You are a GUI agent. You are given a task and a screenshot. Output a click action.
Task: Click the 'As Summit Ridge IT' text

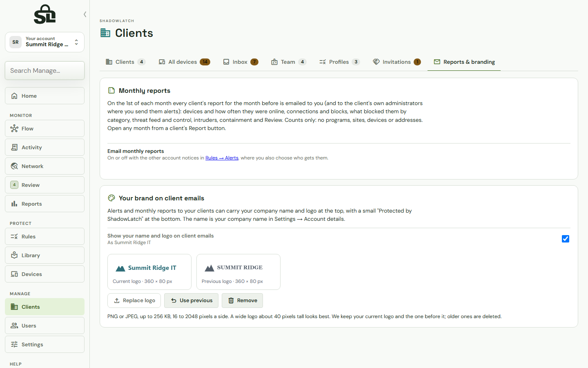[x=129, y=242]
